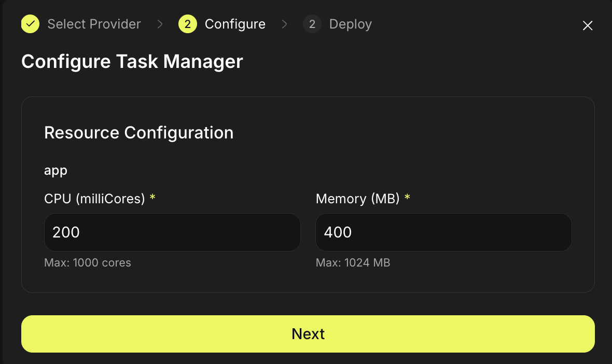Click the Memory MB input field
The width and height of the screenshot is (612, 364).
[x=443, y=232]
